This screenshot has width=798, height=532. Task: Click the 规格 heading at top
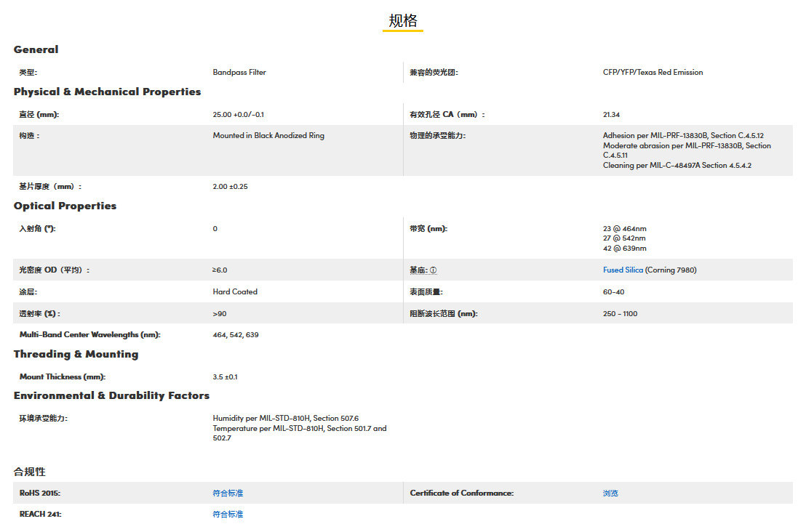click(x=403, y=20)
